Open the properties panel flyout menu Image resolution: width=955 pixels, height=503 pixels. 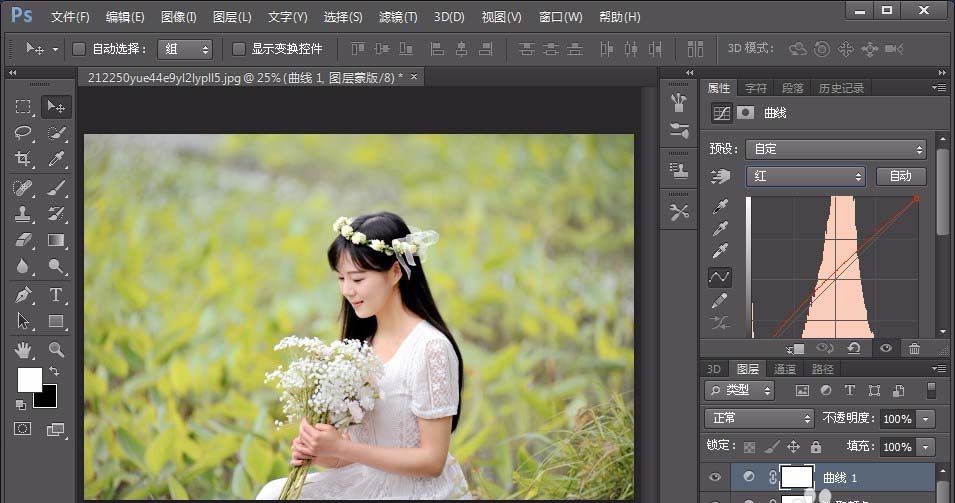938,88
